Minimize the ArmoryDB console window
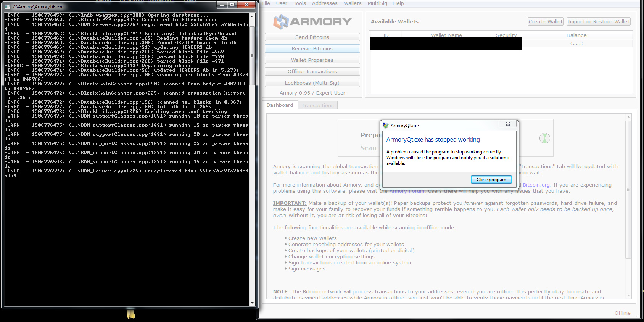 pyautogui.click(x=222, y=5)
